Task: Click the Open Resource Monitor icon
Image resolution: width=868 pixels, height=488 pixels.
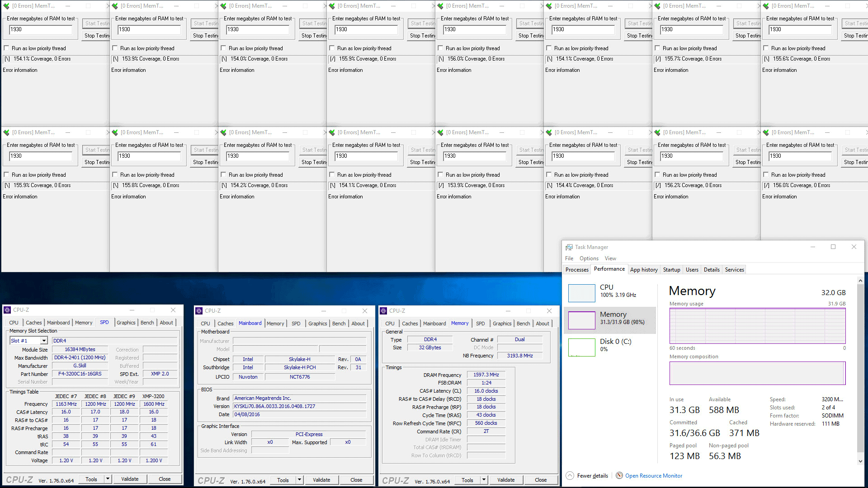Action: [x=619, y=475]
